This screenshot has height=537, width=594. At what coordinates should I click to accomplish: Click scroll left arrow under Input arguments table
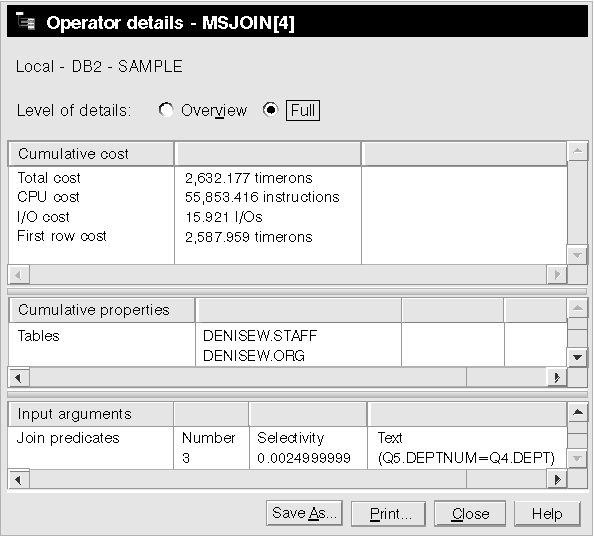point(19,480)
